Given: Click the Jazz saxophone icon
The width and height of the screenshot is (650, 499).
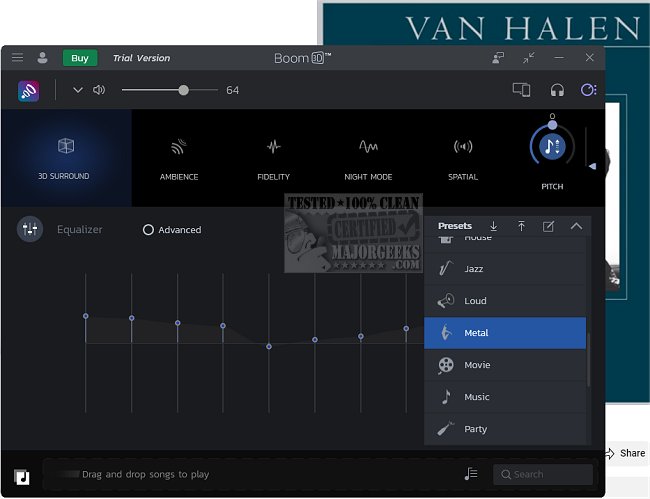Looking at the screenshot, I should pyautogui.click(x=446, y=269).
